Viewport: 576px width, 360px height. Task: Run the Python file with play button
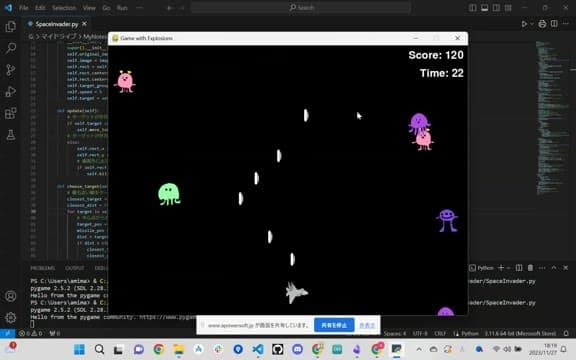coord(524,24)
